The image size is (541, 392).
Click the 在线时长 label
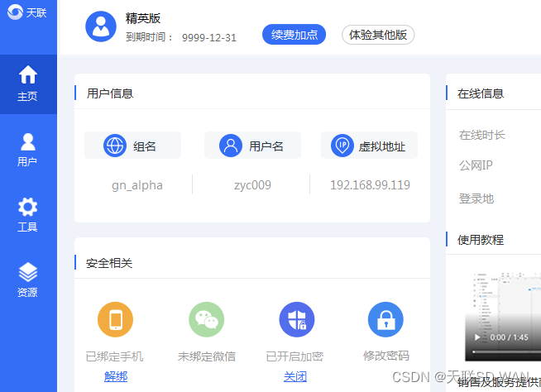pyautogui.click(x=482, y=135)
